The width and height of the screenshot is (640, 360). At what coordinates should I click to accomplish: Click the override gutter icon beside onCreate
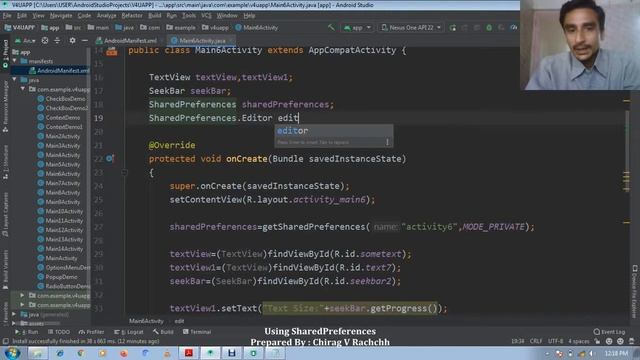point(110,158)
